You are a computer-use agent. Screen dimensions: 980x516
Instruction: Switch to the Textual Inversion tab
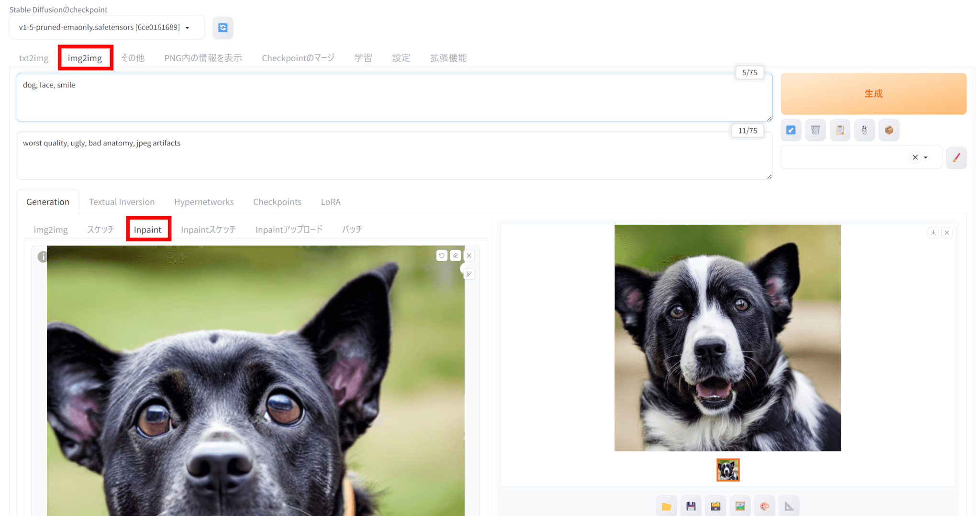tap(122, 202)
